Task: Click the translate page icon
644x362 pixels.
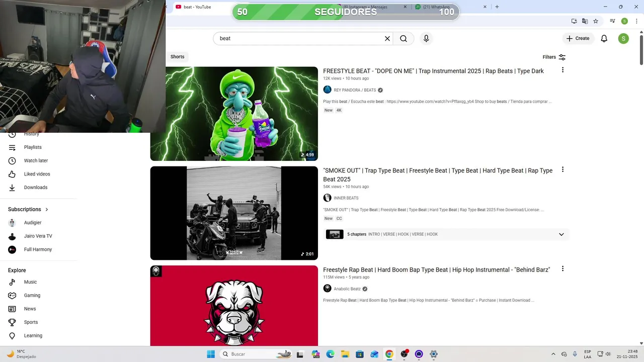Action: click(x=585, y=21)
